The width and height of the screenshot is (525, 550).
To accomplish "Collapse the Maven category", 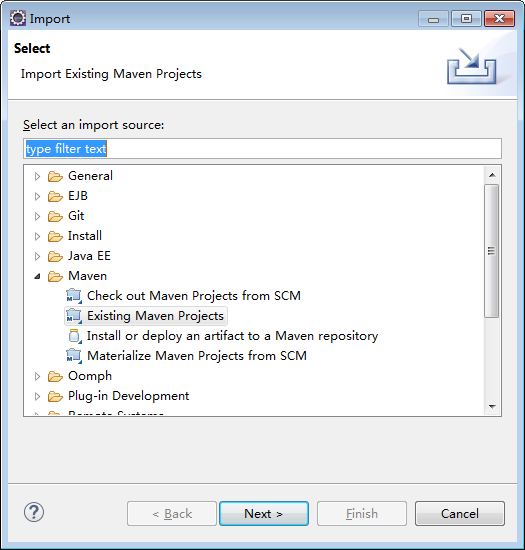I will (x=37, y=276).
